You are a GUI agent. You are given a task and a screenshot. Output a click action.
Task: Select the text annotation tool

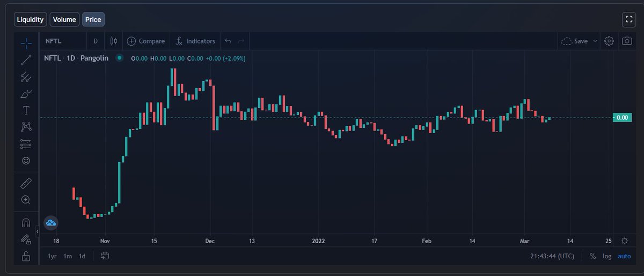click(x=26, y=111)
